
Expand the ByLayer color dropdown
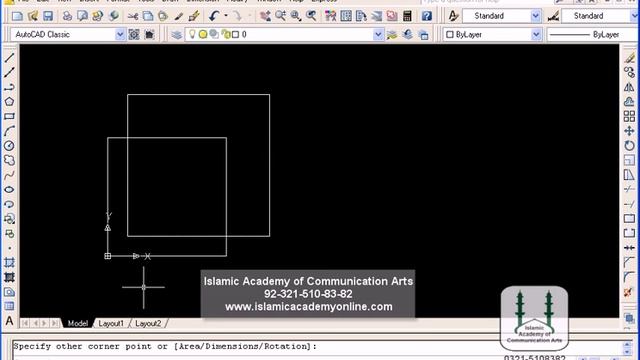click(536, 35)
